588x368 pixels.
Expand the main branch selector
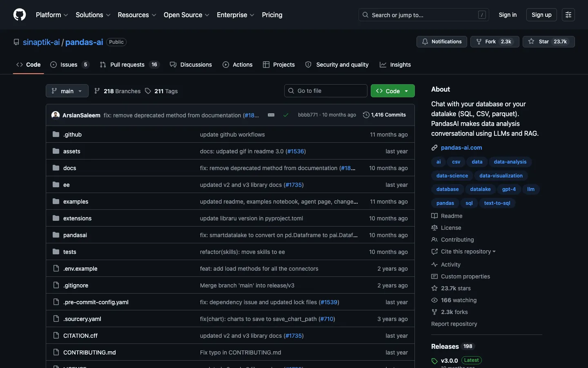(x=67, y=91)
